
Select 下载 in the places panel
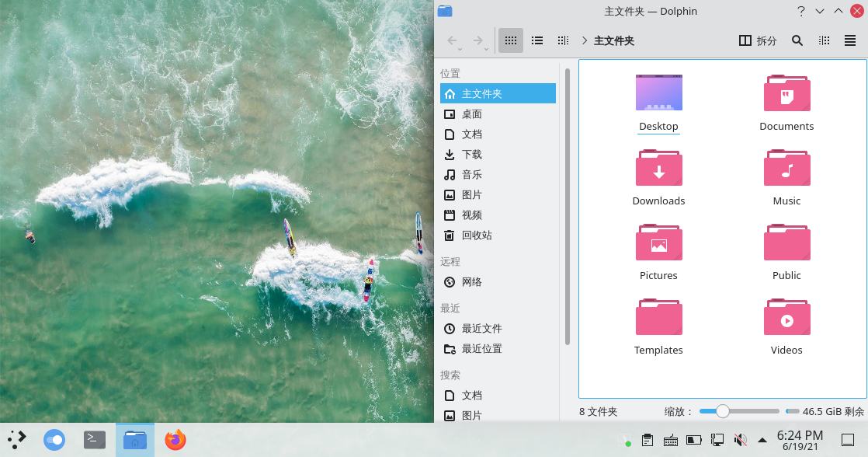tap(472, 154)
